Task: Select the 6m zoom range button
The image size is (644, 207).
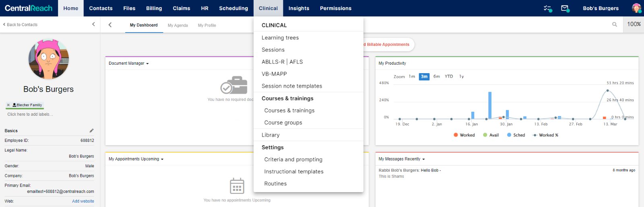Action: 436,76
